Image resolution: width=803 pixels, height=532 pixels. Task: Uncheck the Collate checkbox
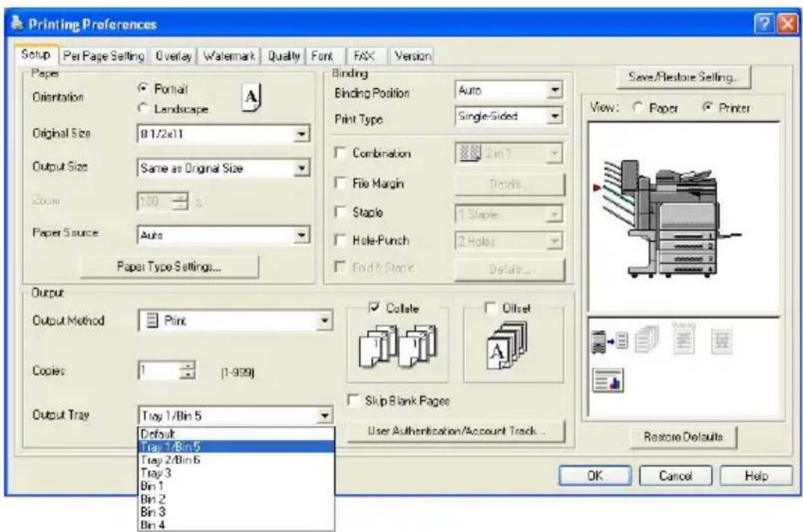point(375,307)
